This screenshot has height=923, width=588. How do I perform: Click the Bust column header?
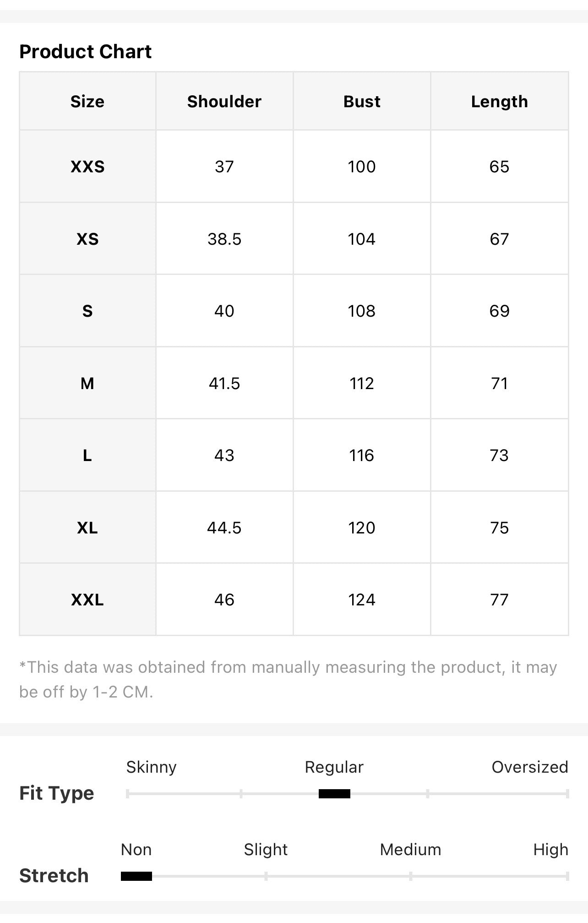[362, 101]
